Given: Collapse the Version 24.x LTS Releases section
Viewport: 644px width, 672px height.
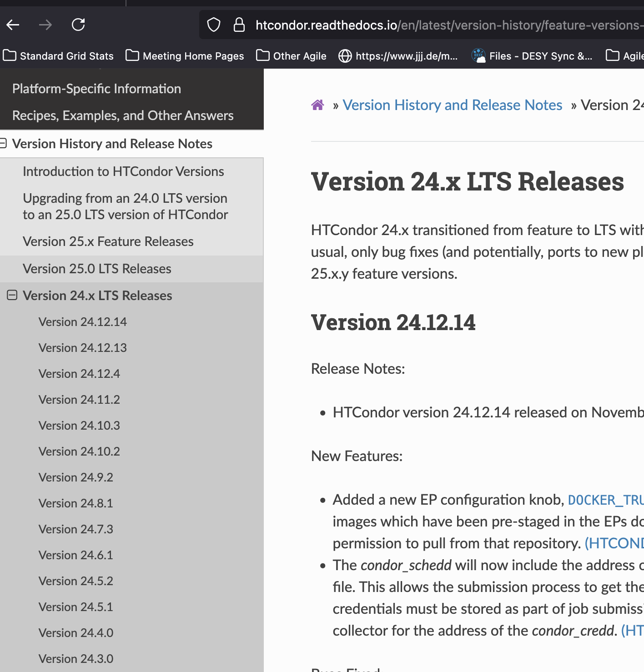Looking at the screenshot, I should pos(12,296).
